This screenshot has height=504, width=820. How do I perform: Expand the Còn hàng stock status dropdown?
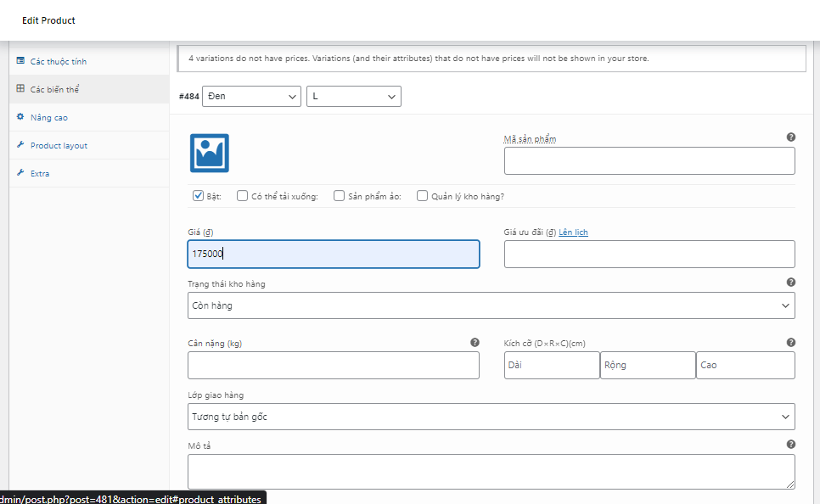pyautogui.click(x=491, y=305)
